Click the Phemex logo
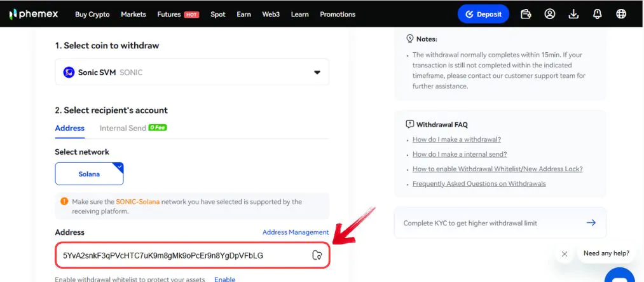This screenshot has width=644, height=282. point(34,14)
